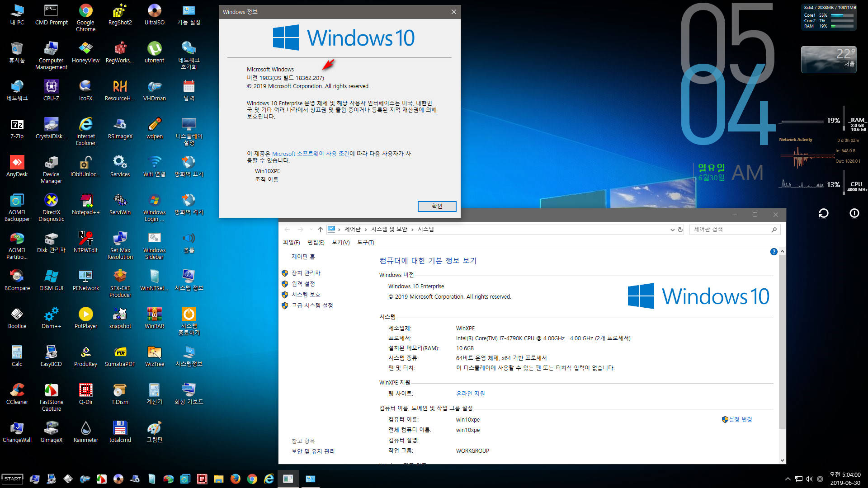The width and height of the screenshot is (868, 488).
Task: Launch Notepad++ from the desktop
Action: coord(85,204)
